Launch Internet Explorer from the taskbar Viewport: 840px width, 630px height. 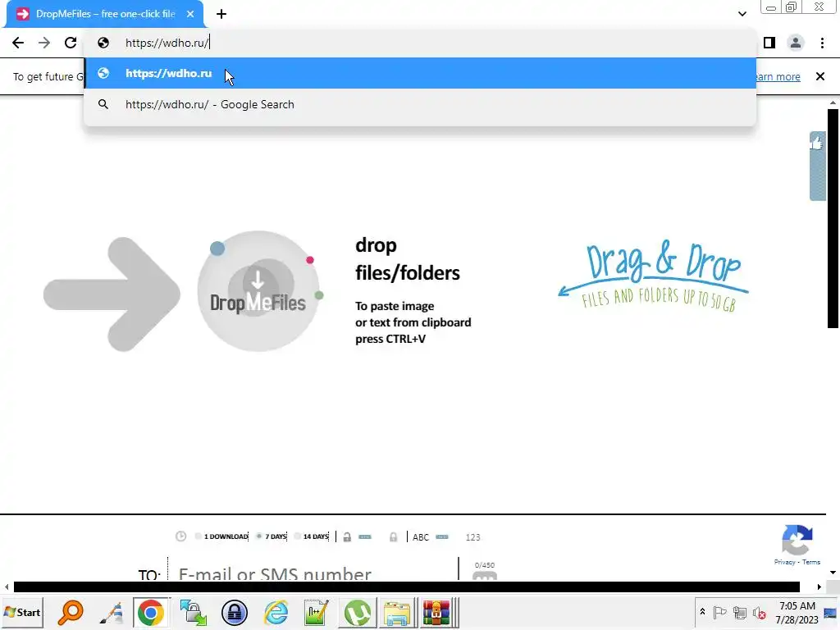coord(276,612)
